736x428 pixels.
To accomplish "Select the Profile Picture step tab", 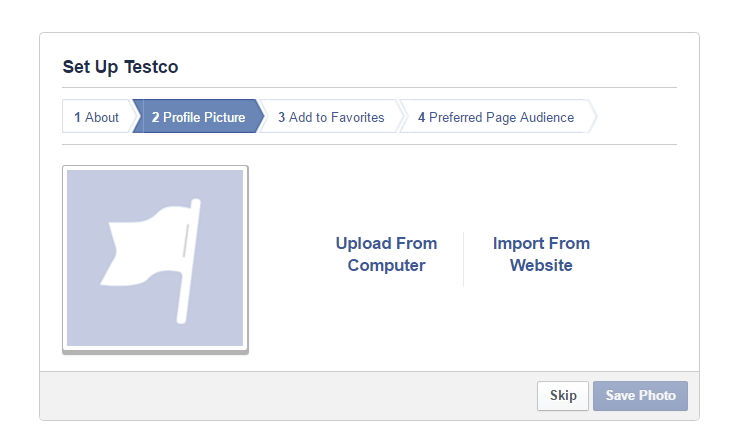I will tap(198, 117).
